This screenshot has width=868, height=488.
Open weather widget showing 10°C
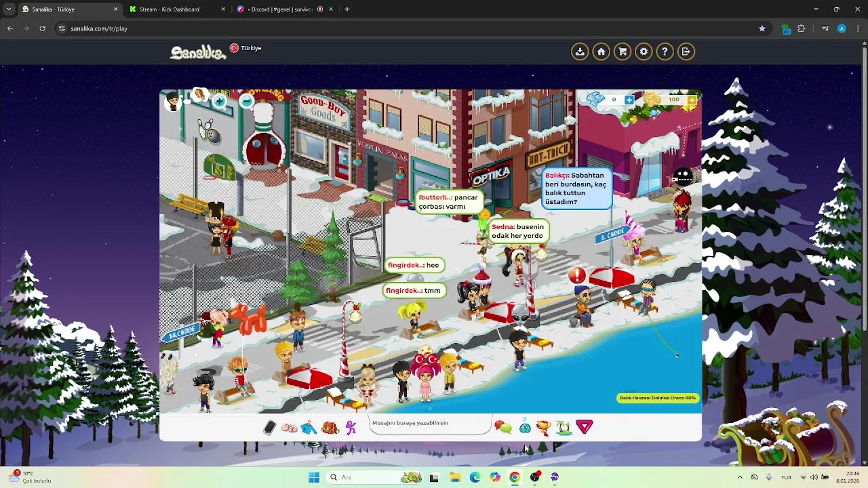tap(31, 477)
